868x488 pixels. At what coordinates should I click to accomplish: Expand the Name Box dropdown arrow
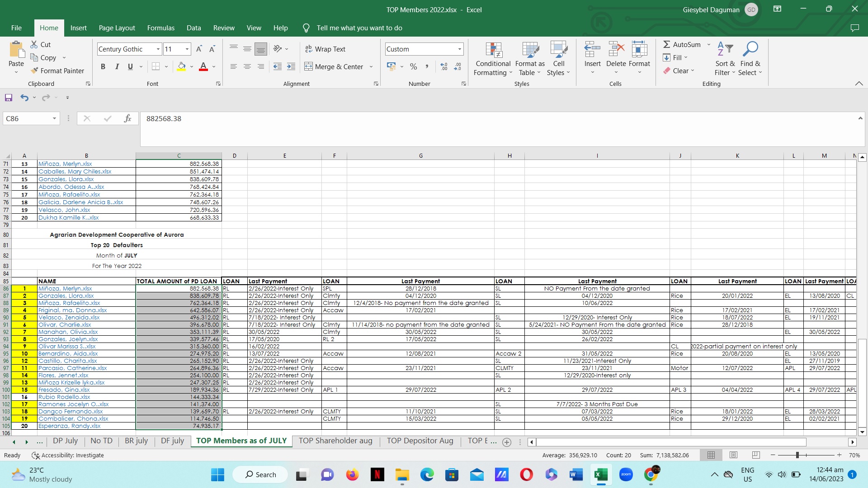(x=54, y=118)
